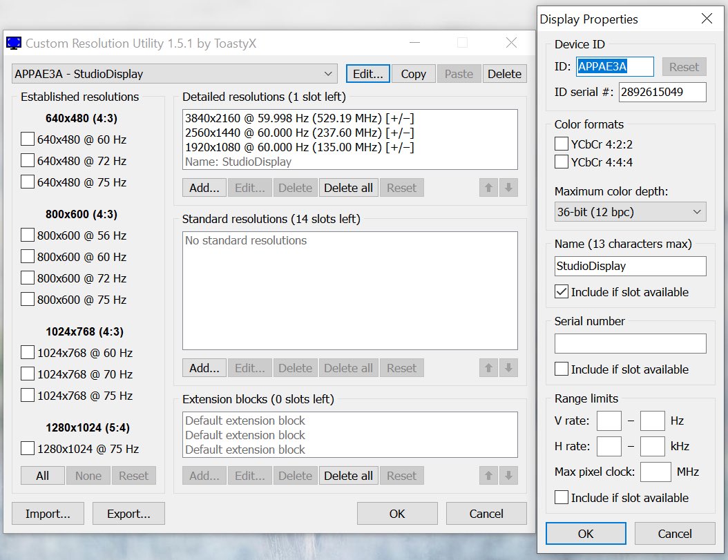Click the H rate minimum field
Image resolution: width=728 pixels, height=560 pixels.
pyautogui.click(x=609, y=446)
